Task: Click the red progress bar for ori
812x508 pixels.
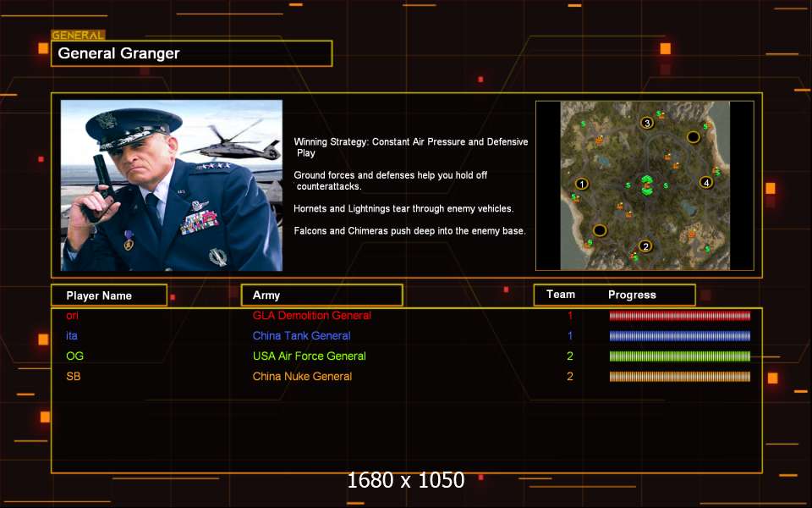Action: [x=679, y=316]
